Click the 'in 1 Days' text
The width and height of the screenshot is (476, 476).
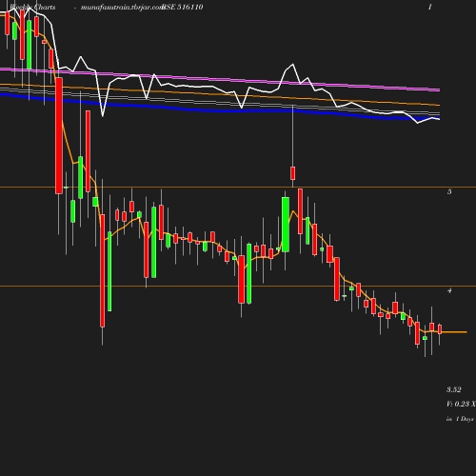(460, 419)
